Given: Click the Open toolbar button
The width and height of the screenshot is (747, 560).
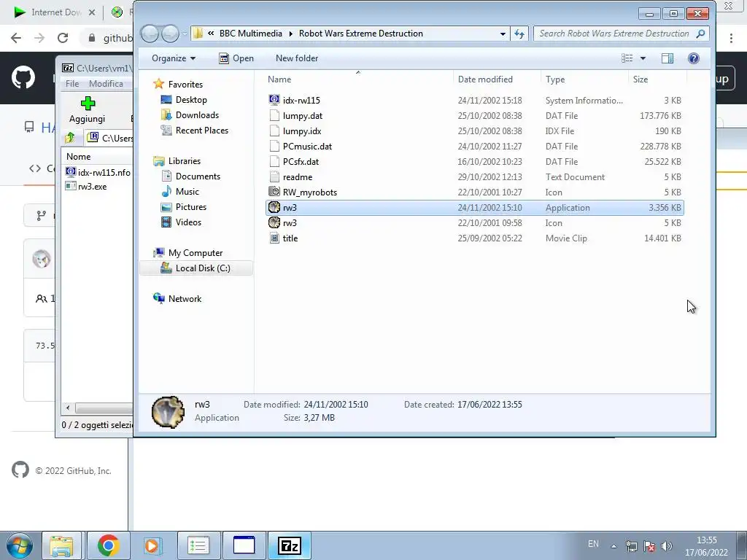Looking at the screenshot, I should point(236,58).
